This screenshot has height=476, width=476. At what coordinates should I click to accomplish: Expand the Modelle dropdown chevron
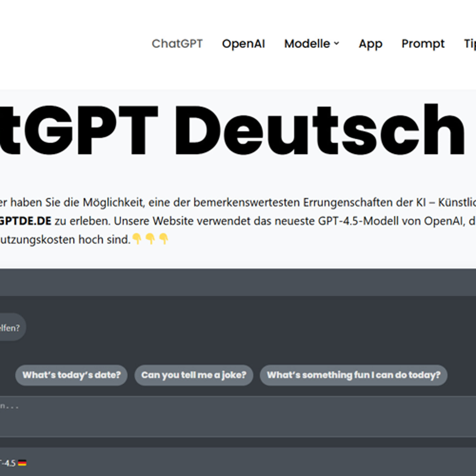[336, 44]
